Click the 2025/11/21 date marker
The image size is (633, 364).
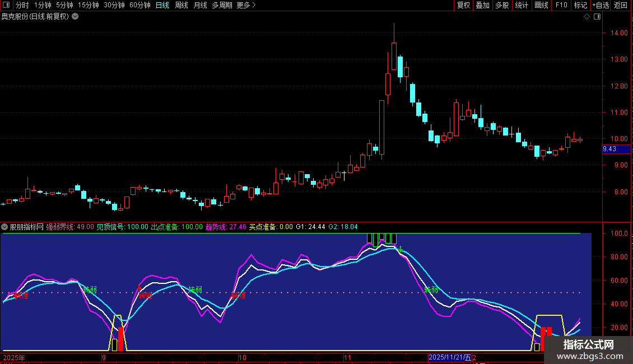[x=450, y=357]
